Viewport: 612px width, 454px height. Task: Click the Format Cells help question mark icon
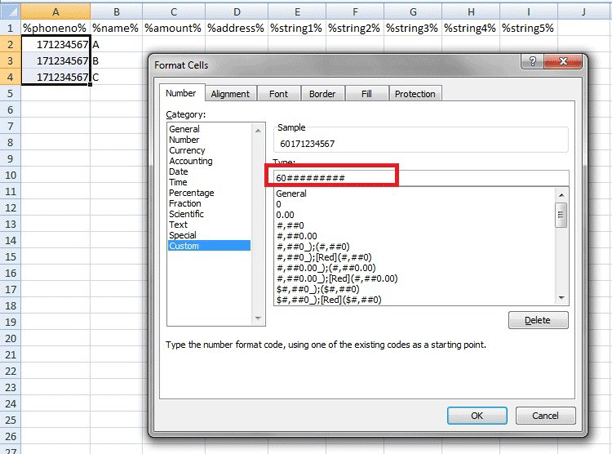coord(529,65)
